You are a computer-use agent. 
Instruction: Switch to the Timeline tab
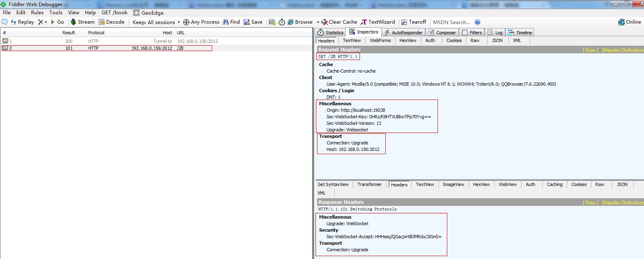coord(520,32)
